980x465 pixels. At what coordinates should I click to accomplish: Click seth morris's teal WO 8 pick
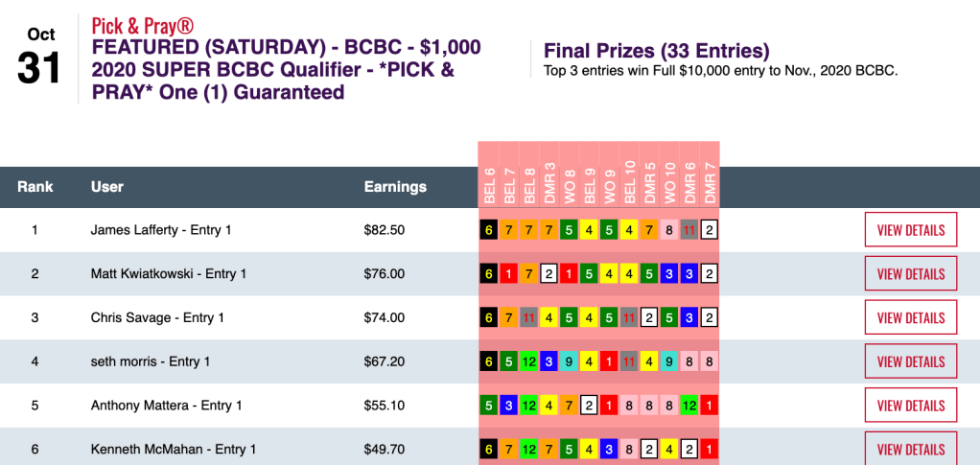click(x=569, y=361)
